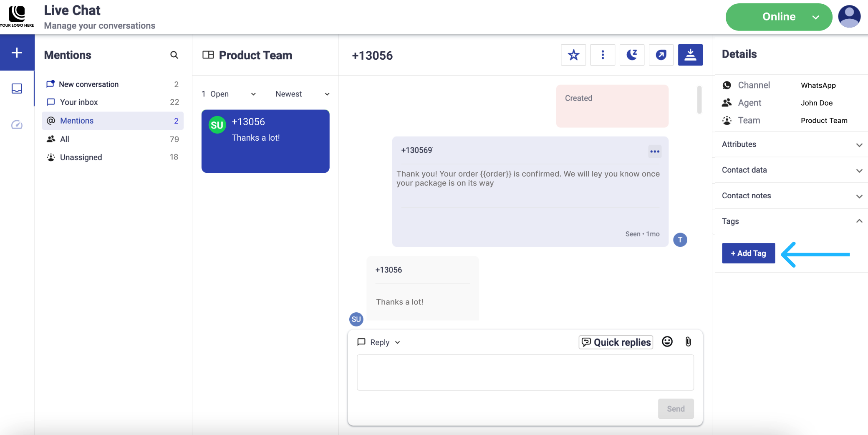Open message options on the +130569 message
This screenshot has width=868, height=435.
655,152
